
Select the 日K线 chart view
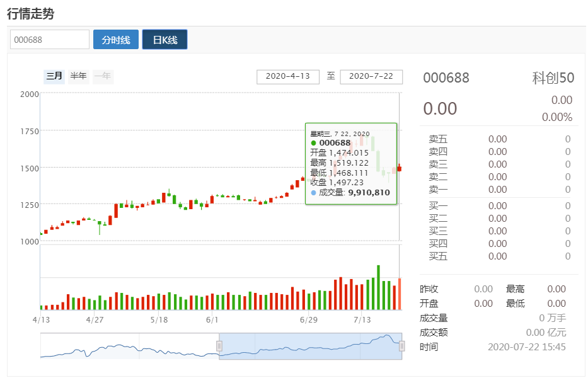[164, 40]
